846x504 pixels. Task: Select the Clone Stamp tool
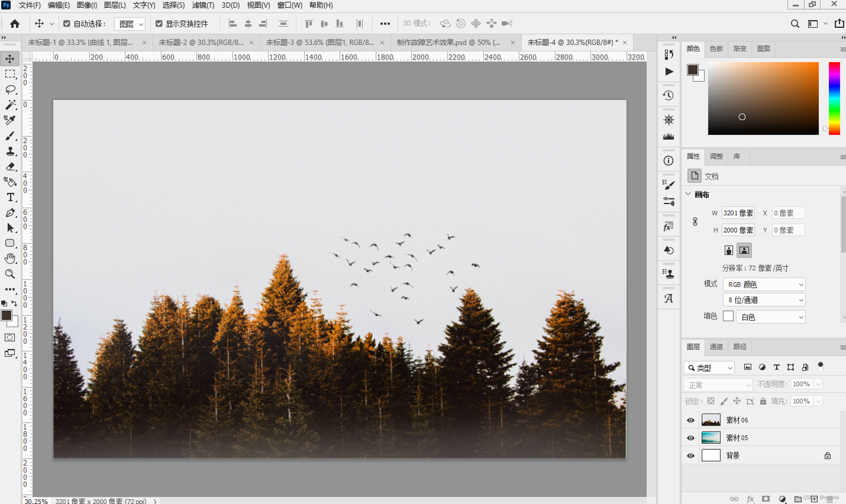click(10, 151)
